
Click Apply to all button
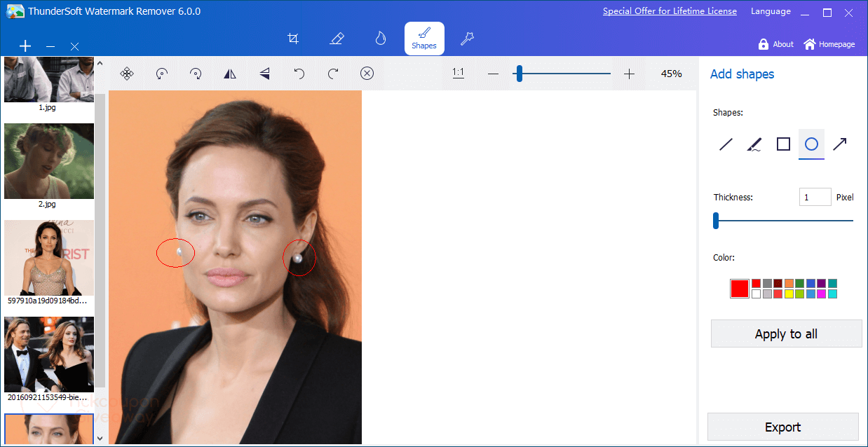point(786,333)
